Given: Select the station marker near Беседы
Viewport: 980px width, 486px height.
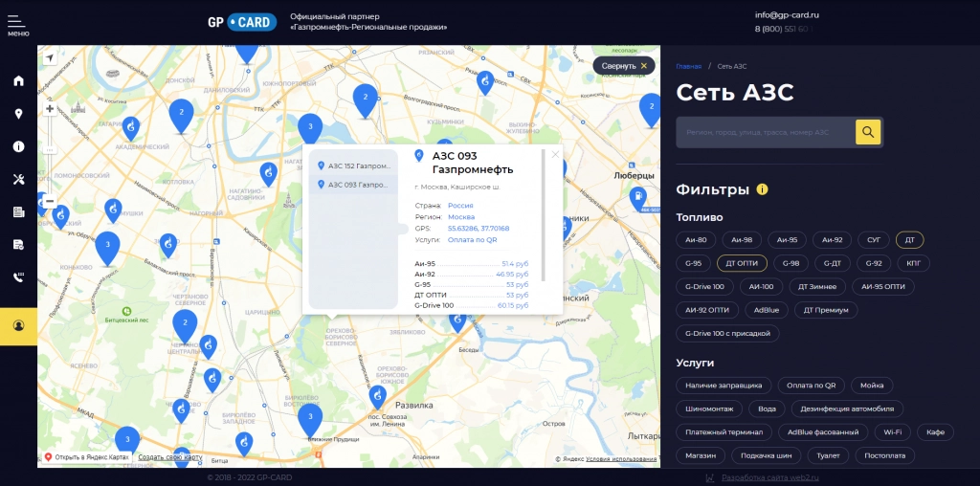Looking at the screenshot, I should pos(457,321).
